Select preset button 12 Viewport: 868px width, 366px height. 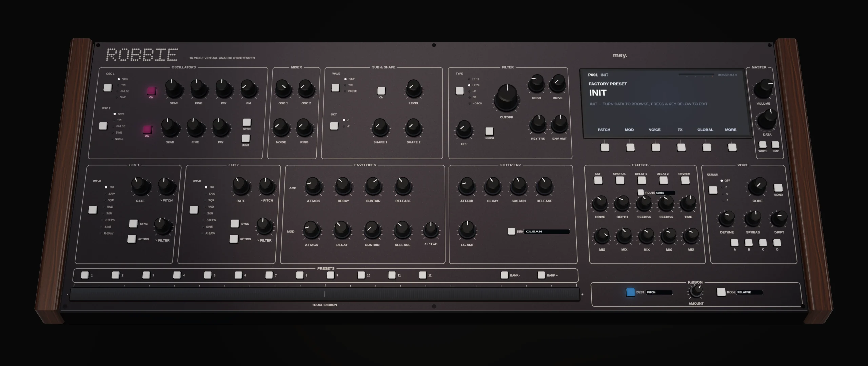pyautogui.click(x=422, y=275)
